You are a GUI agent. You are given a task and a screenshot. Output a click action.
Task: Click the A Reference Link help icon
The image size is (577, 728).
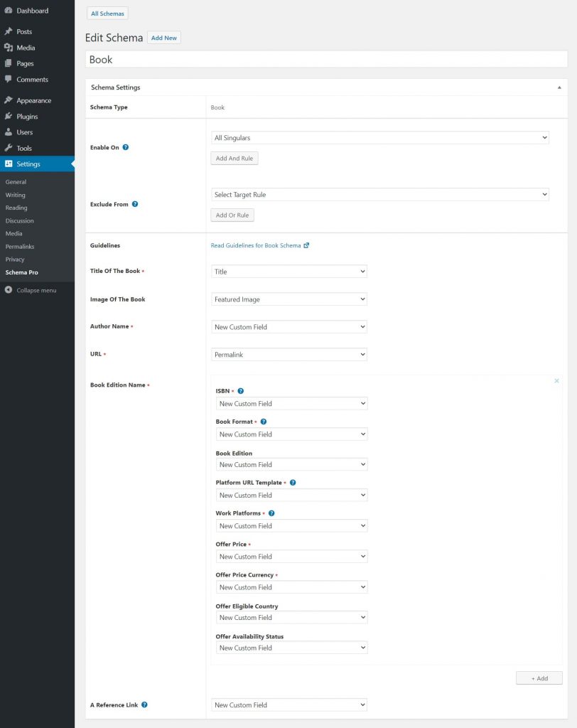pyautogui.click(x=144, y=705)
